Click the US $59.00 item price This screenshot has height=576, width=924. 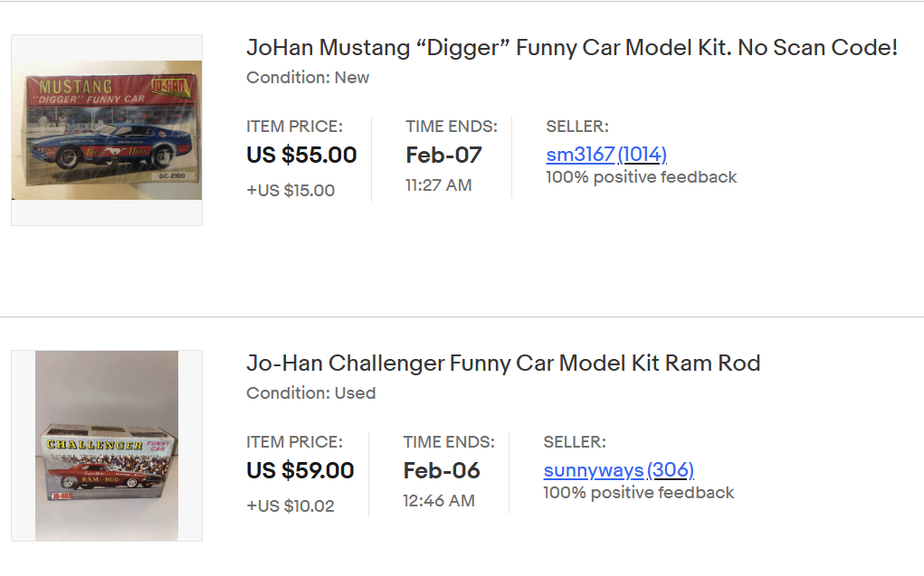click(x=300, y=470)
